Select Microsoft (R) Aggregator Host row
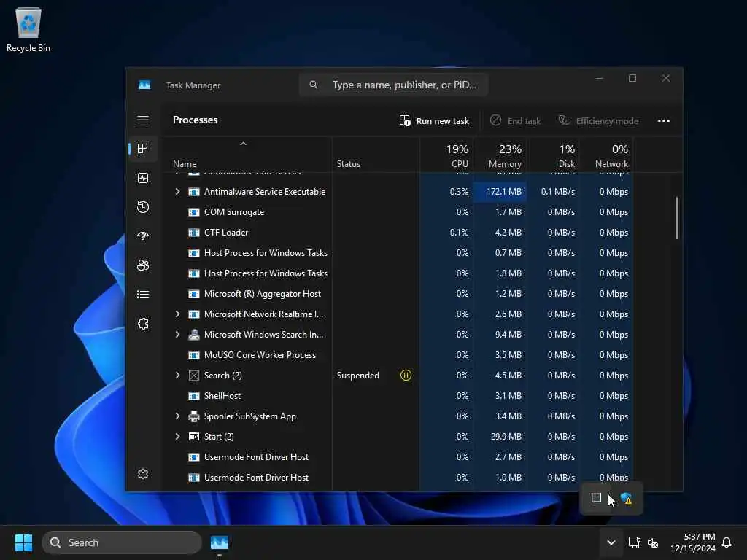This screenshot has width=747, height=560. click(398, 294)
